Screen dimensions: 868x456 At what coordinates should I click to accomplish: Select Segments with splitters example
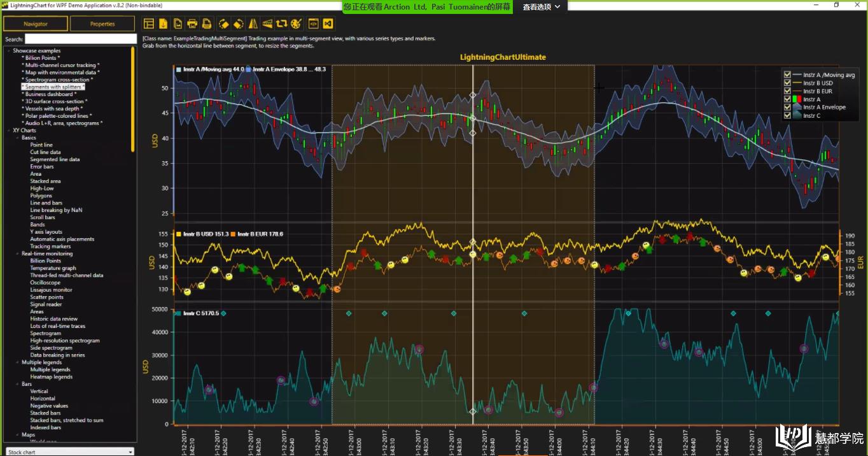tap(53, 87)
